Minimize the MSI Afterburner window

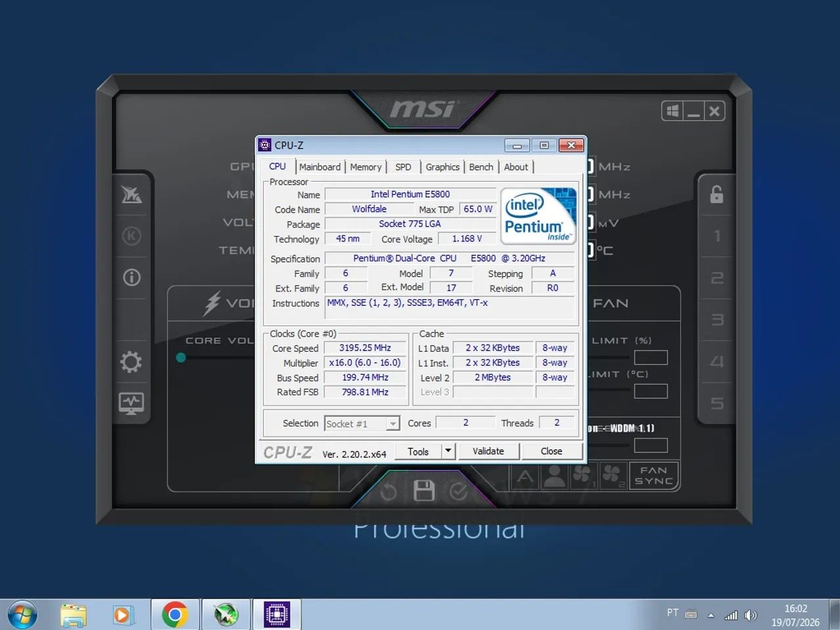point(694,111)
